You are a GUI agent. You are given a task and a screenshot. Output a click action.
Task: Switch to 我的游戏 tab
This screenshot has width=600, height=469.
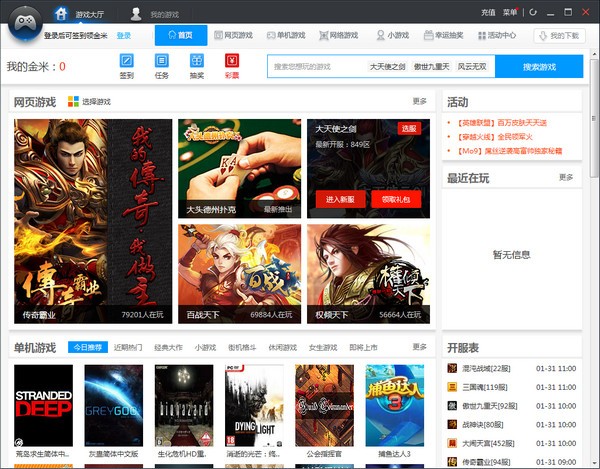point(154,14)
